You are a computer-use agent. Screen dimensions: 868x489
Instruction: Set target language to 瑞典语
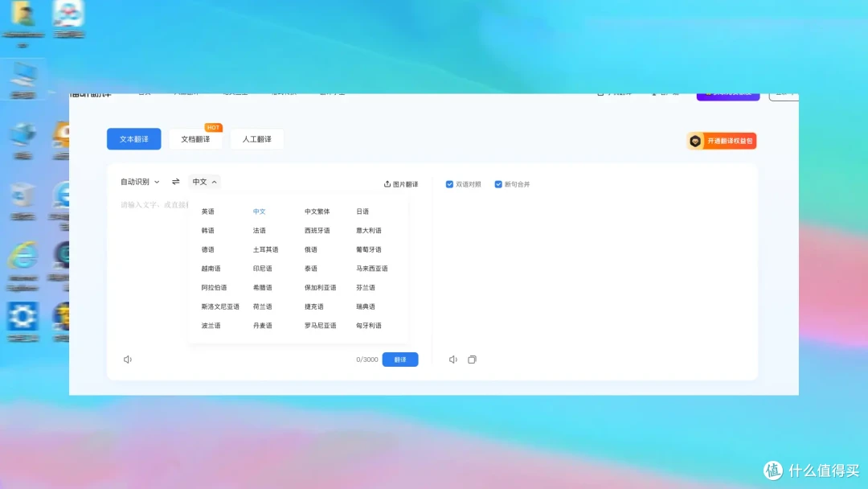pos(366,306)
